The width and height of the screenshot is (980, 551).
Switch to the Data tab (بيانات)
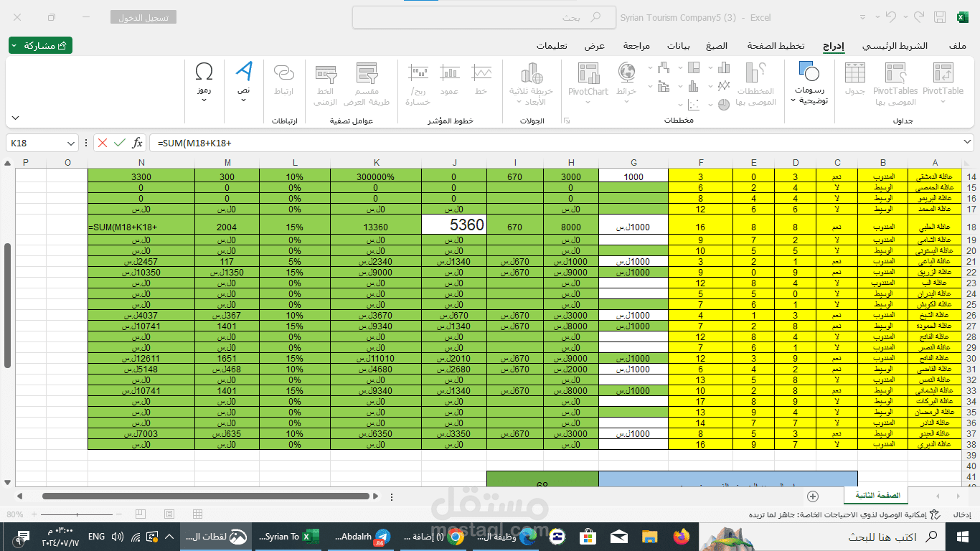678,46
